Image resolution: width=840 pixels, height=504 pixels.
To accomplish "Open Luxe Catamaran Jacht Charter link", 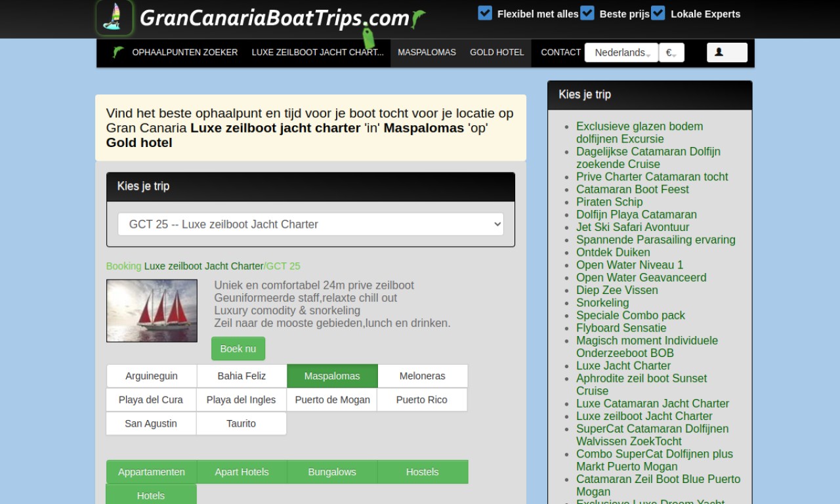I will 652,404.
